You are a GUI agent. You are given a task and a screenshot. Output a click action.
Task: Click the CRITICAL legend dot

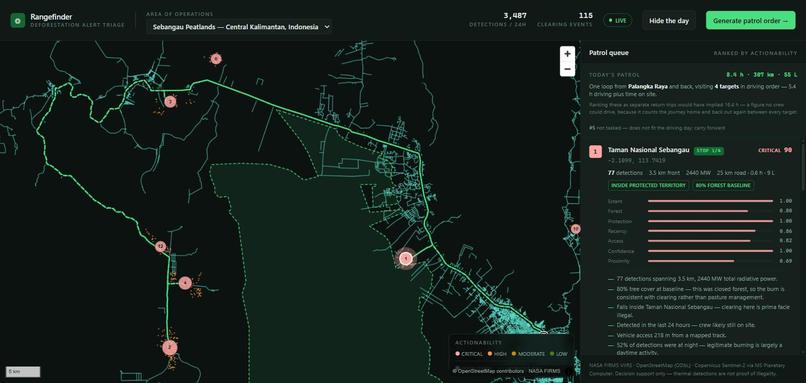pyautogui.click(x=458, y=354)
